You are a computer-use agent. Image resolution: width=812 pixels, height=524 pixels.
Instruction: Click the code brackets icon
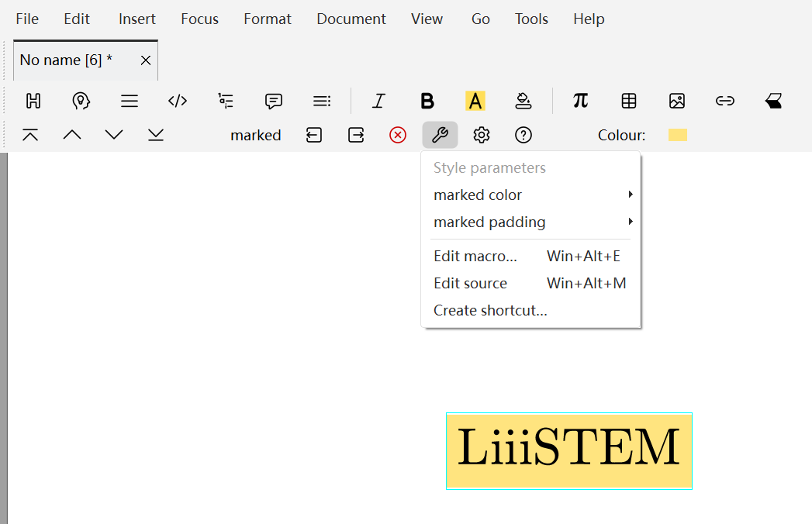(x=178, y=101)
